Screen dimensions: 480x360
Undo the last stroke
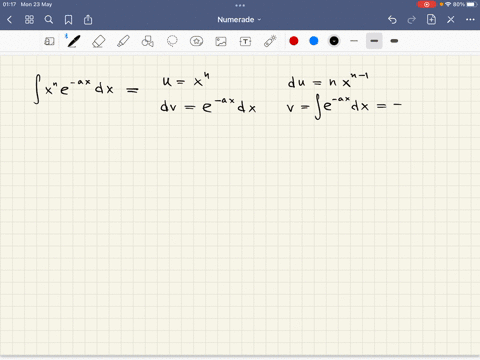392,20
